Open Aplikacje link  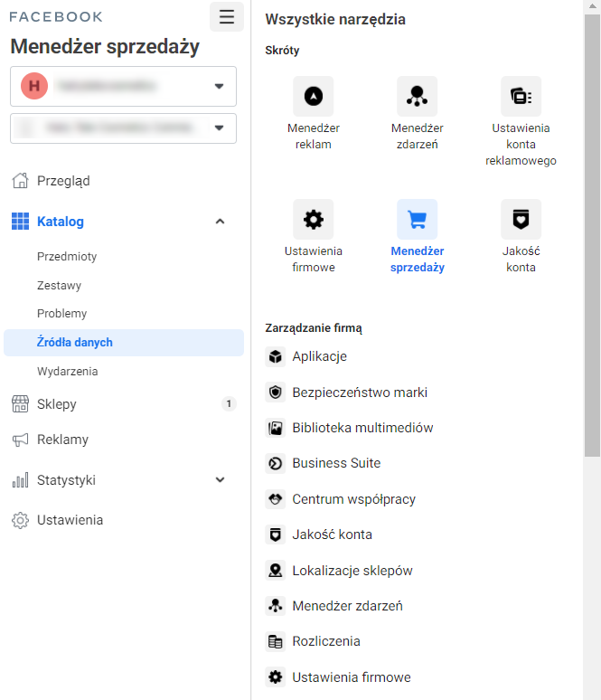point(319,356)
